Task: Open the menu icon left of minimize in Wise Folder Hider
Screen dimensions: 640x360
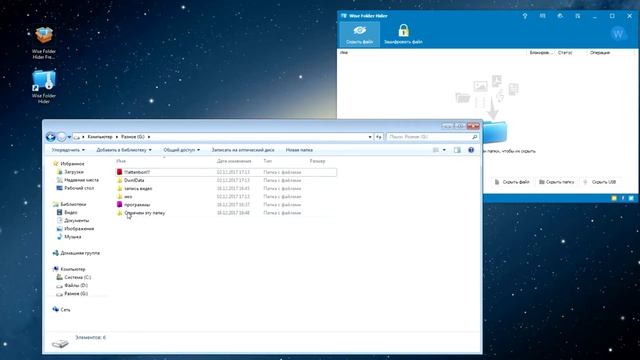Action: pos(578,16)
